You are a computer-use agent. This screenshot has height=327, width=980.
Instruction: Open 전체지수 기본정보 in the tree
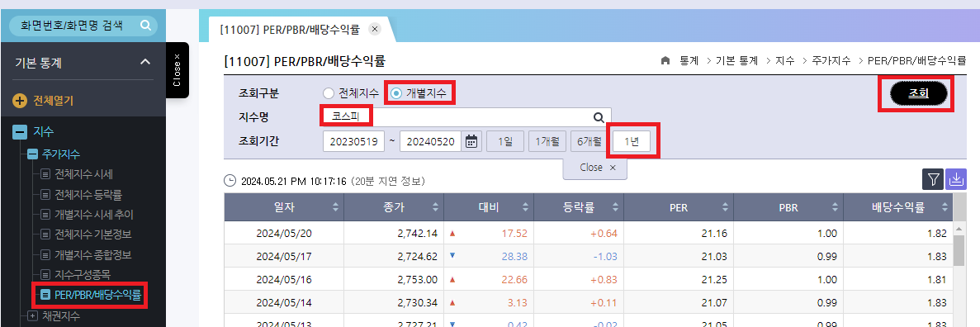tap(93, 235)
